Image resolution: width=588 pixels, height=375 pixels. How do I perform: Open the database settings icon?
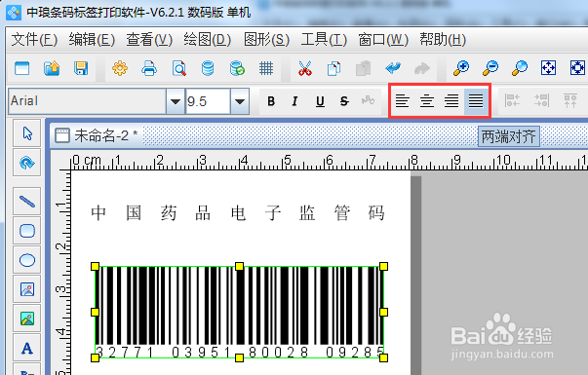pos(208,68)
